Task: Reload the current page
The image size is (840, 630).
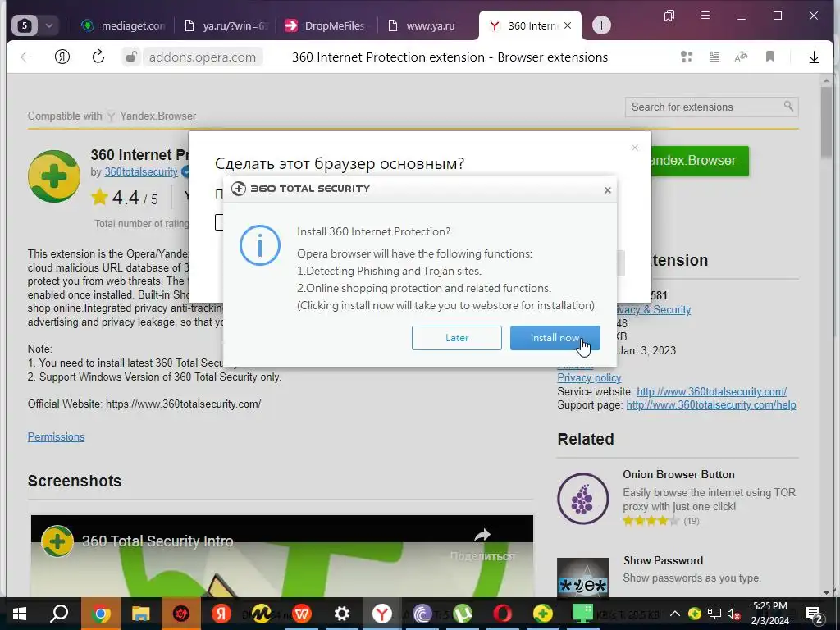Action: pyautogui.click(x=98, y=57)
